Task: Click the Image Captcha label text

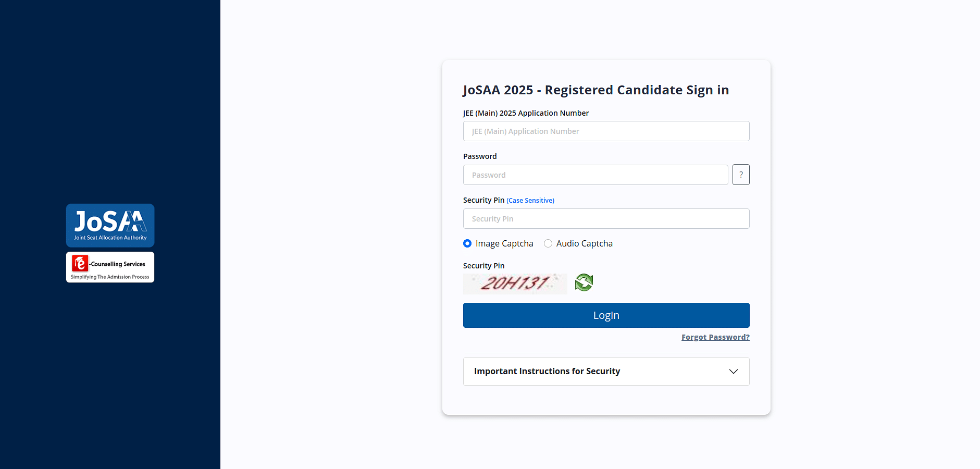Action: click(504, 243)
